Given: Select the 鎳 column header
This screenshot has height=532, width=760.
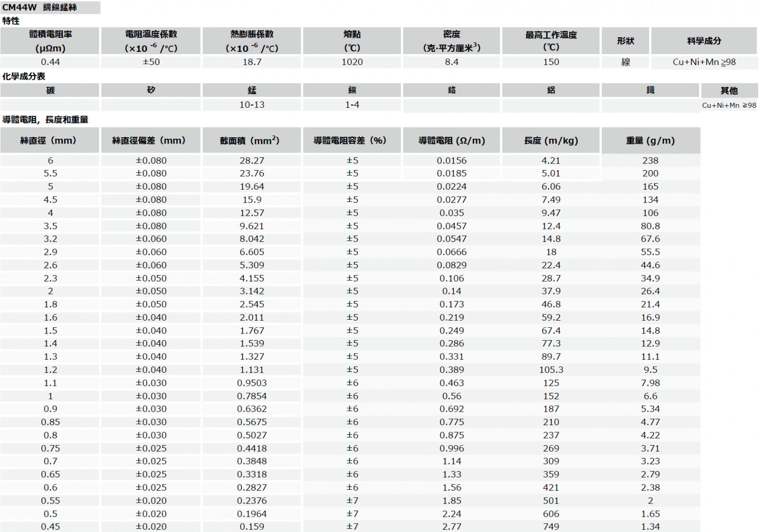Looking at the screenshot, I should pyautogui.click(x=352, y=90).
